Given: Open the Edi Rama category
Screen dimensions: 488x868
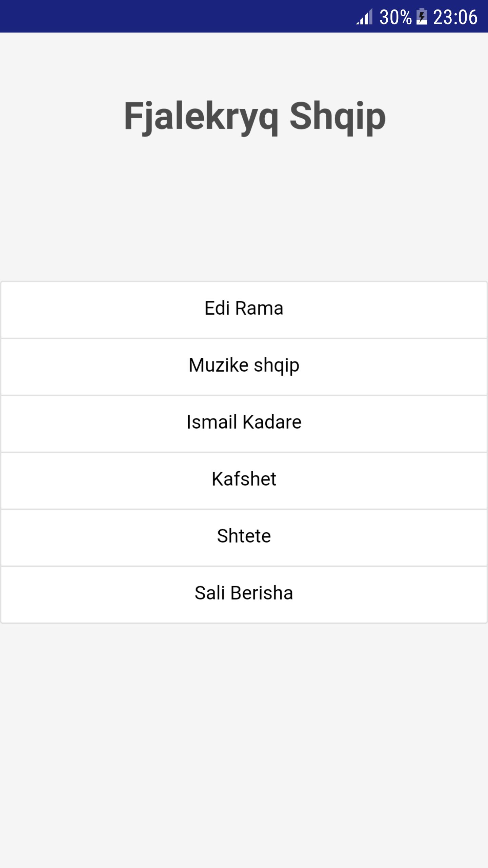Looking at the screenshot, I should [x=244, y=309].
